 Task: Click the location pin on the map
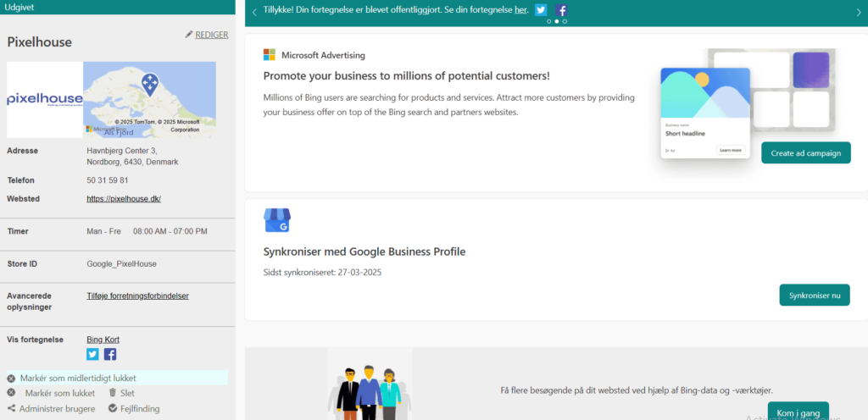pyautogui.click(x=149, y=84)
